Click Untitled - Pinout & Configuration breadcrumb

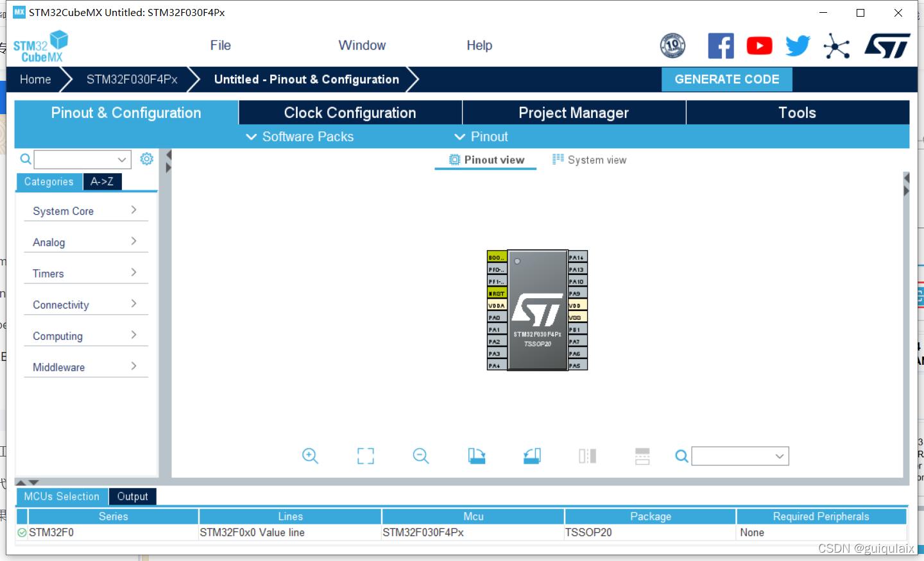pyautogui.click(x=307, y=80)
